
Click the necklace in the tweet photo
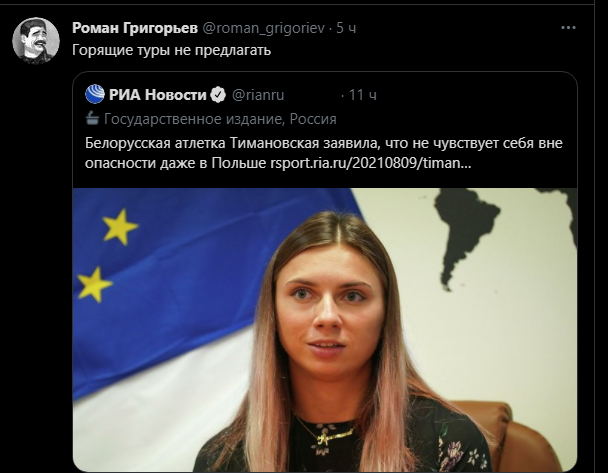[x=325, y=436]
